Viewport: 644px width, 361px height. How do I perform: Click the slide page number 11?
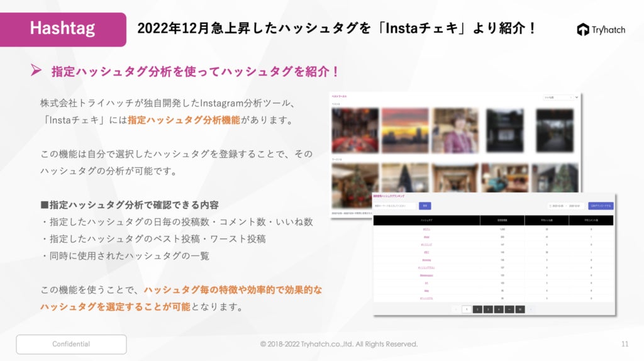625,344
